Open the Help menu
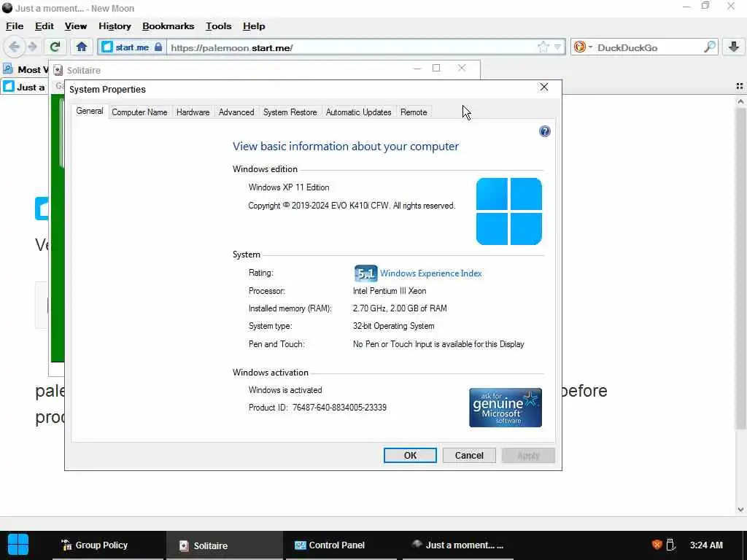Viewport: 747px width, 560px height. pyautogui.click(x=254, y=26)
